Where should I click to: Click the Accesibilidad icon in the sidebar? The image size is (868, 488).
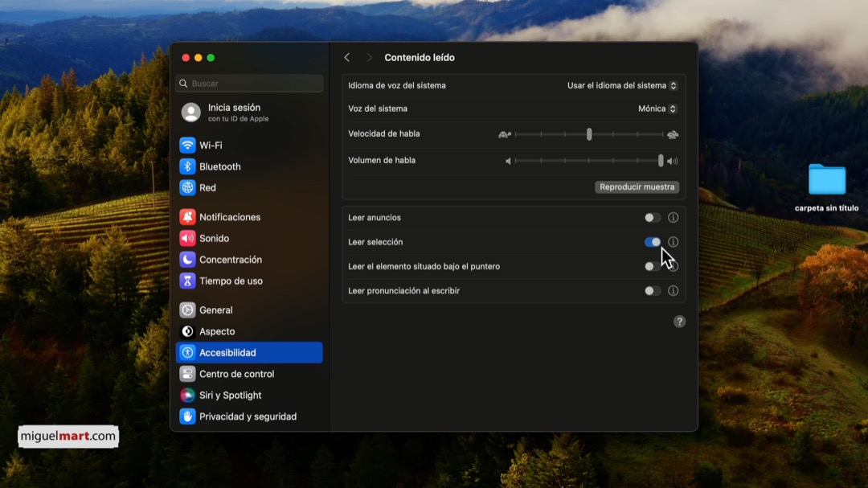pos(187,352)
